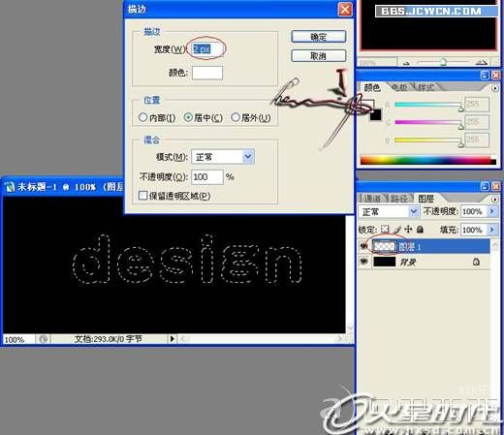
Task: Click Navigator zoom out small mountains icon
Action: (x=406, y=63)
